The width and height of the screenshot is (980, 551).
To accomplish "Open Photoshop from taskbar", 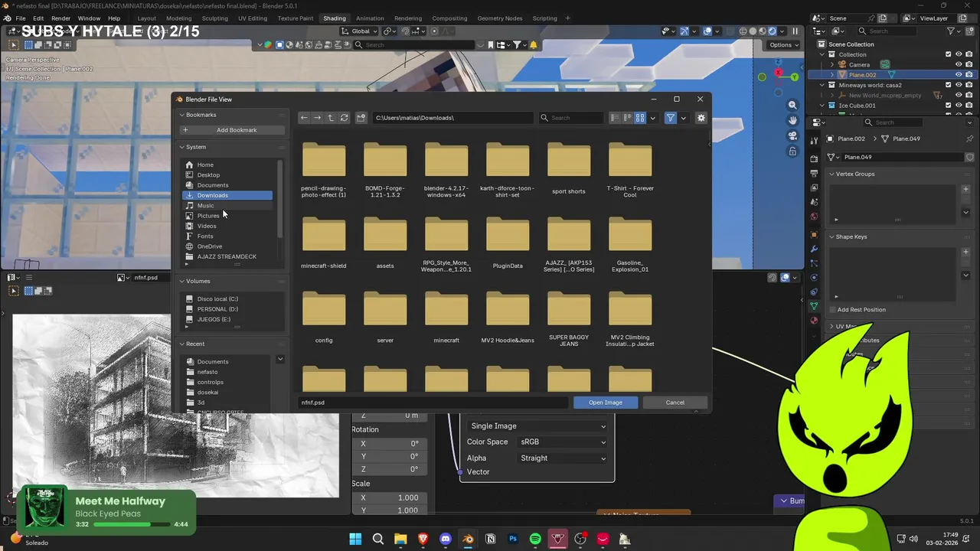I will [513, 540].
